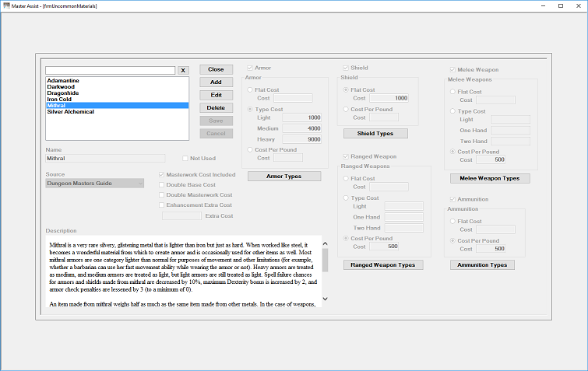588x371 pixels.
Task: Click the material search input field
Action: point(111,70)
